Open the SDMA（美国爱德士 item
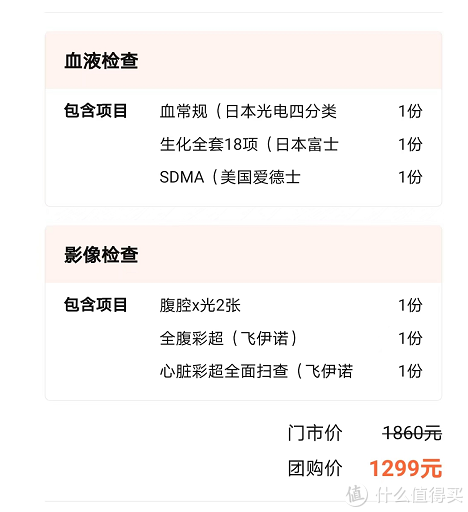The image size is (468, 512). click(230, 177)
